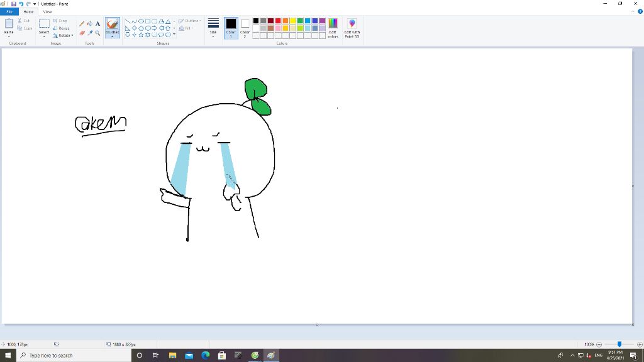Choose the Oval shape
The height and width of the screenshot is (362, 644).
click(141, 21)
